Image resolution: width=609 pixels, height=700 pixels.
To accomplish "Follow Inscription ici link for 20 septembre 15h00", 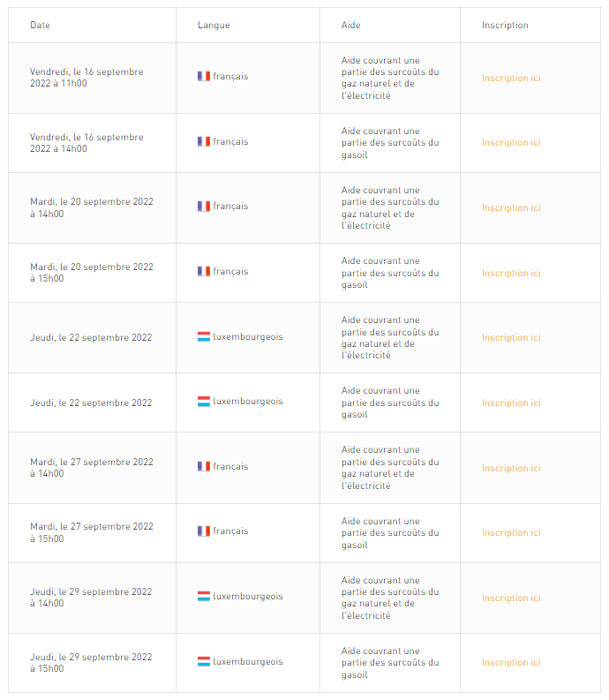I will (x=511, y=274).
